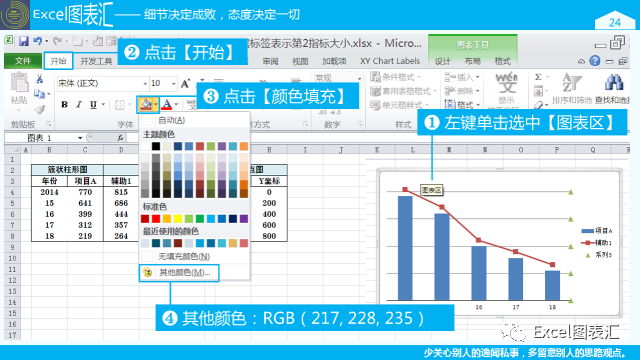Click the Paste clipboard icon
Screen dimensions: 640x360
19,83
